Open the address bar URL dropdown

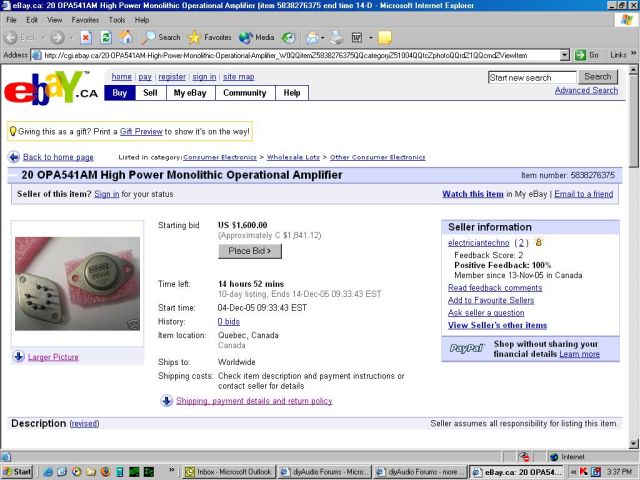(x=564, y=55)
